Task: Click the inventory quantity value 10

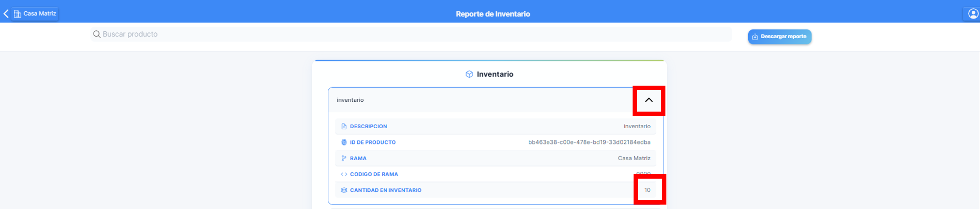Action: click(x=647, y=190)
